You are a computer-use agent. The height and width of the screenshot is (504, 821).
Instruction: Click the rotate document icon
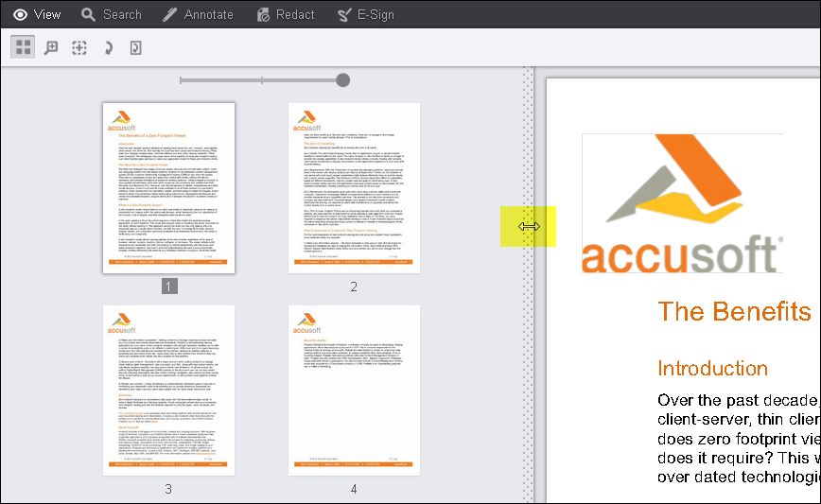pyautogui.click(x=135, y=47)
